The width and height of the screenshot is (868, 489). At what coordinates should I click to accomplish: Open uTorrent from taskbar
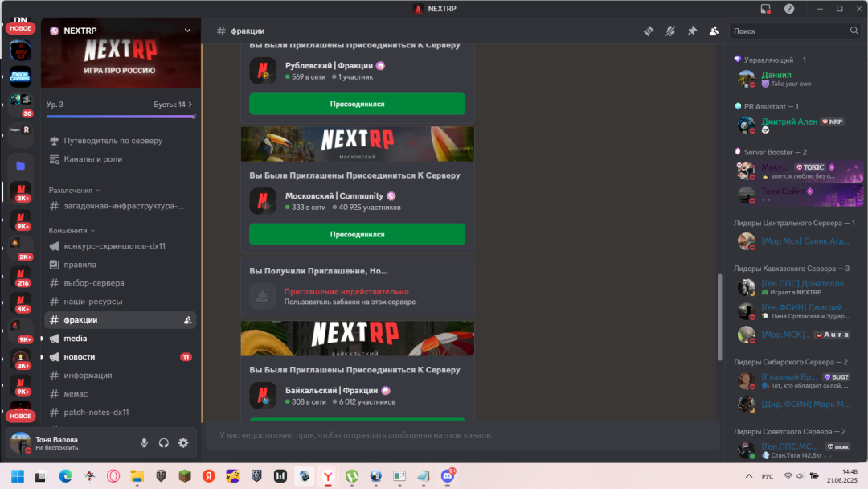point(352,476)
